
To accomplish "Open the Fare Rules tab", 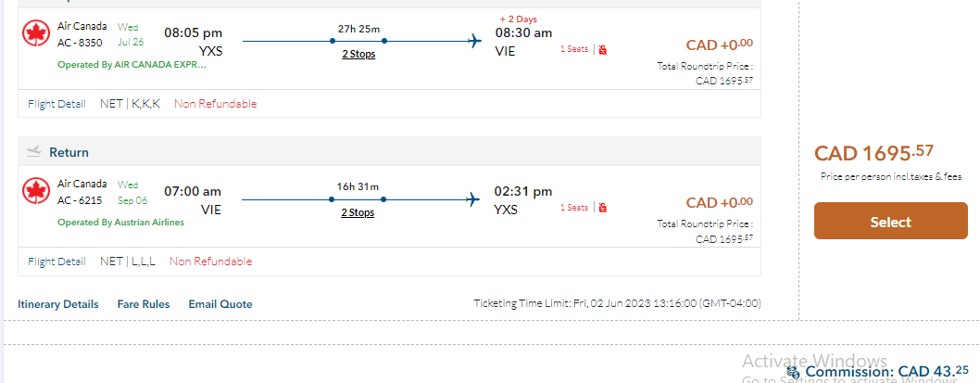I will coord(143,304).
